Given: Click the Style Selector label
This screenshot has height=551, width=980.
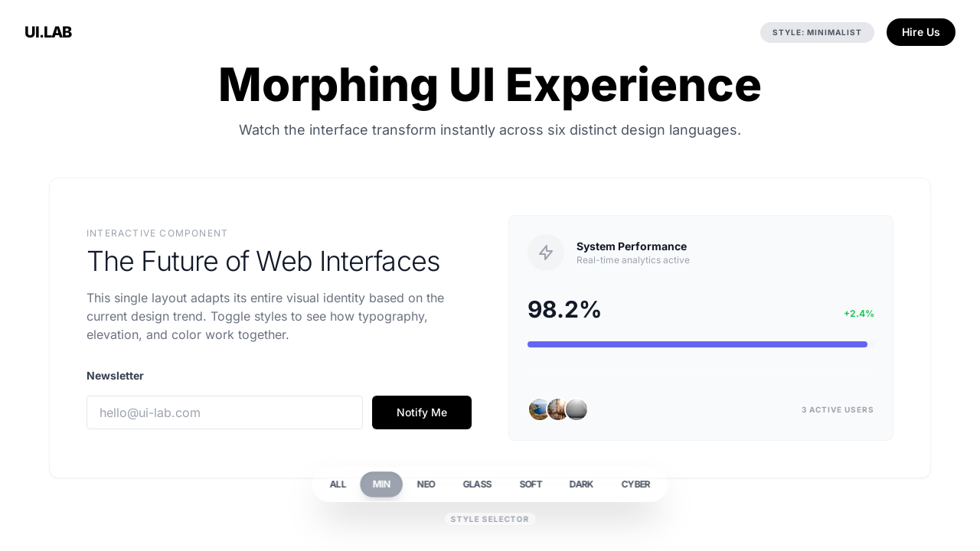Looking at the screenshot, I should point(490,519).
